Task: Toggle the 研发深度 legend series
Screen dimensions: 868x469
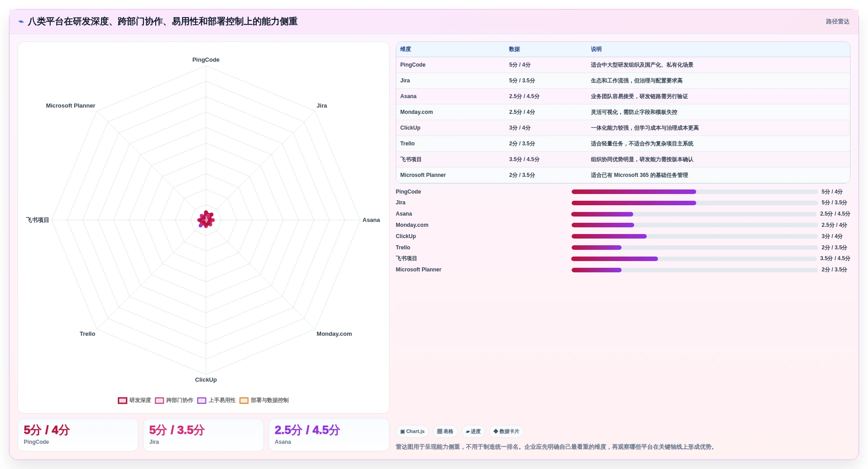Action: (134, 401)
